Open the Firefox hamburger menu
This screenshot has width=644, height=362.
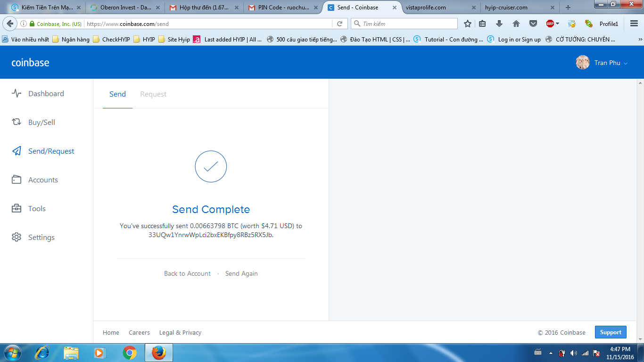coord(634,24)
